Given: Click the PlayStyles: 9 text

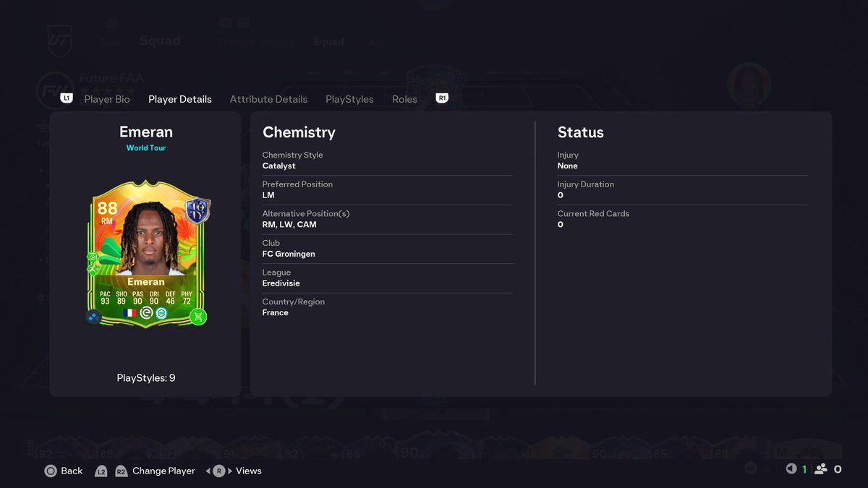Looking at the screenshot, I should 146,377.
